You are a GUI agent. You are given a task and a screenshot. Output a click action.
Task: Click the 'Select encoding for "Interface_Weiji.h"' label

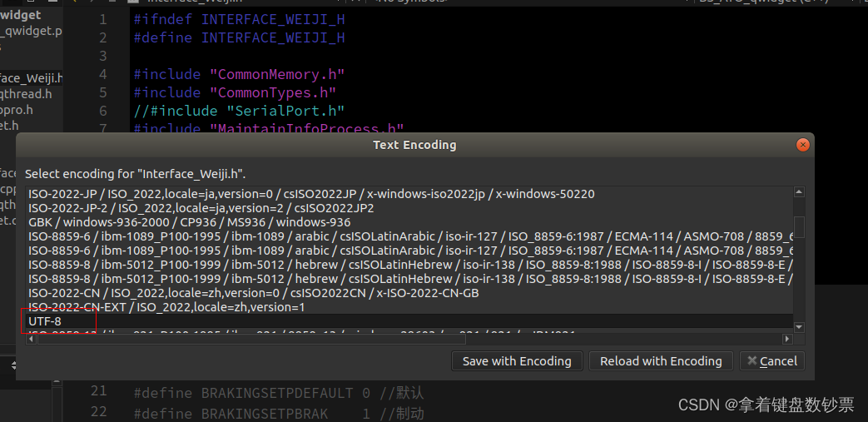[x=135, y=174]
